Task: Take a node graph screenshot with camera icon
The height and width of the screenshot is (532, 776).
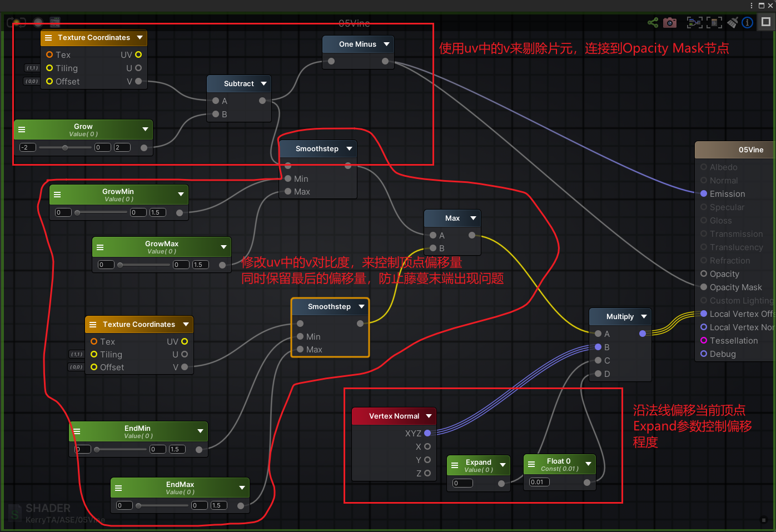Action: click(x=670, y=22)
